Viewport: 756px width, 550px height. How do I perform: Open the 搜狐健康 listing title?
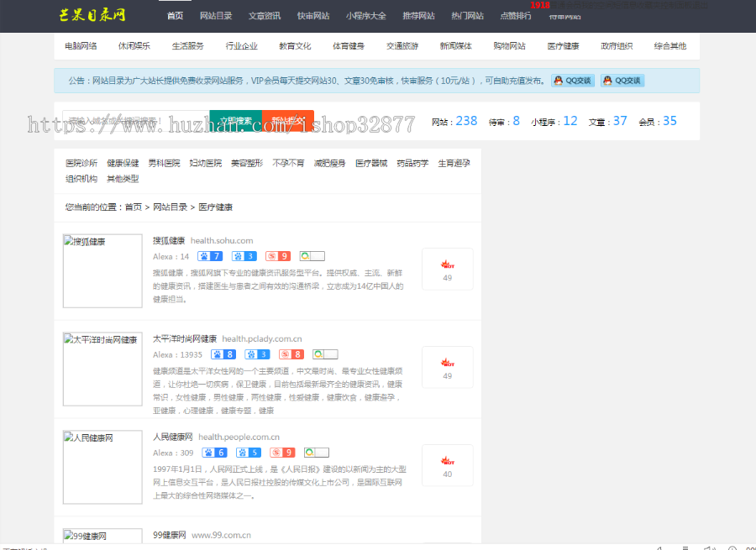pyautogui.click(x=169, y=240)
